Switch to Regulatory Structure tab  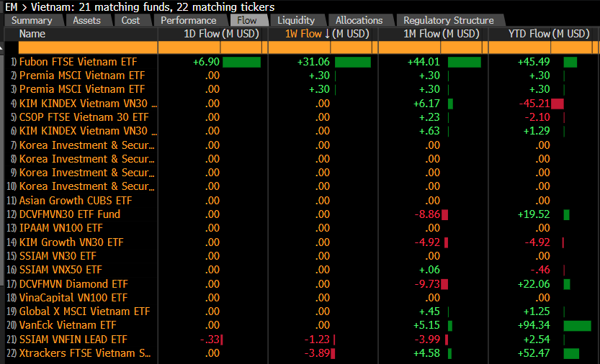click(449, 21)
